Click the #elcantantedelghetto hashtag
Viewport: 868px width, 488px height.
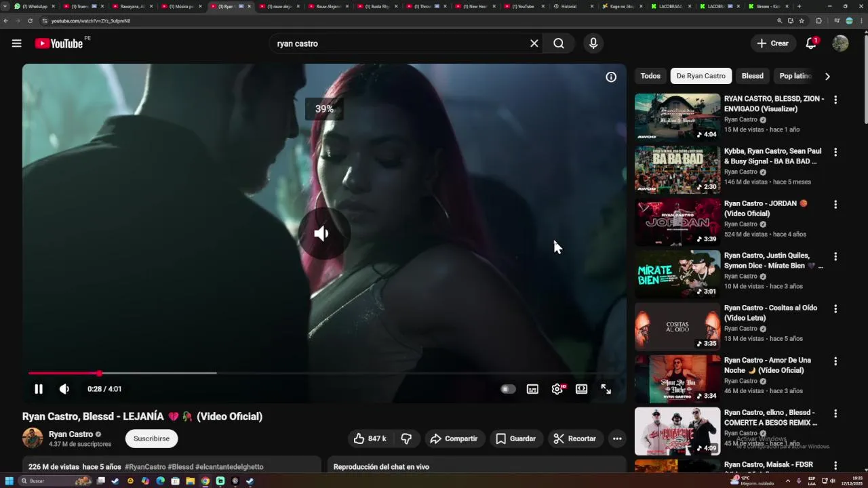click(229, 467)
